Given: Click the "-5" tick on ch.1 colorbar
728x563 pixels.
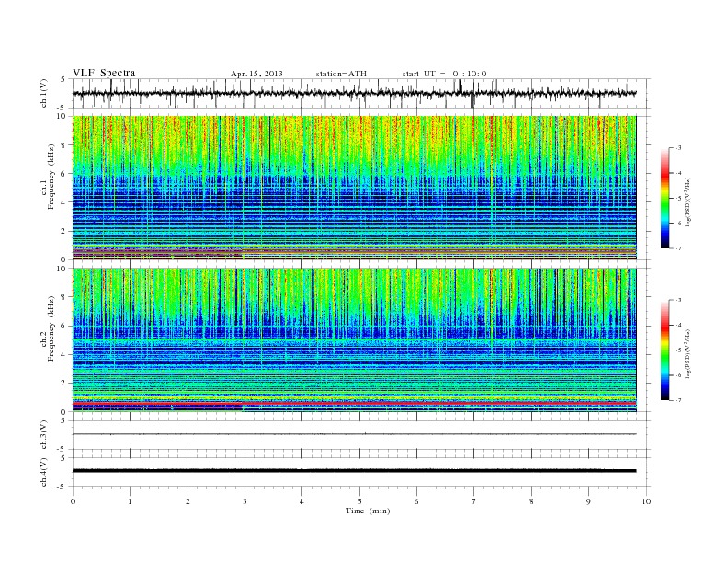Looking at the screenshot, I should (678, 199).
